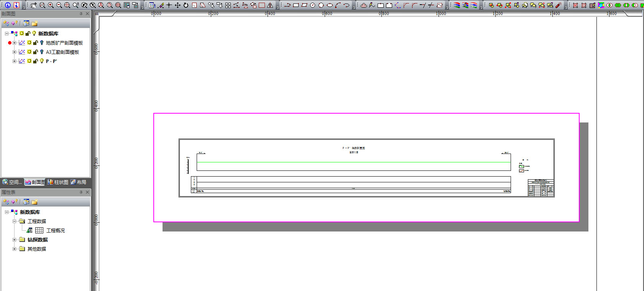Select the rotate tool

click(x=186, y=5)
